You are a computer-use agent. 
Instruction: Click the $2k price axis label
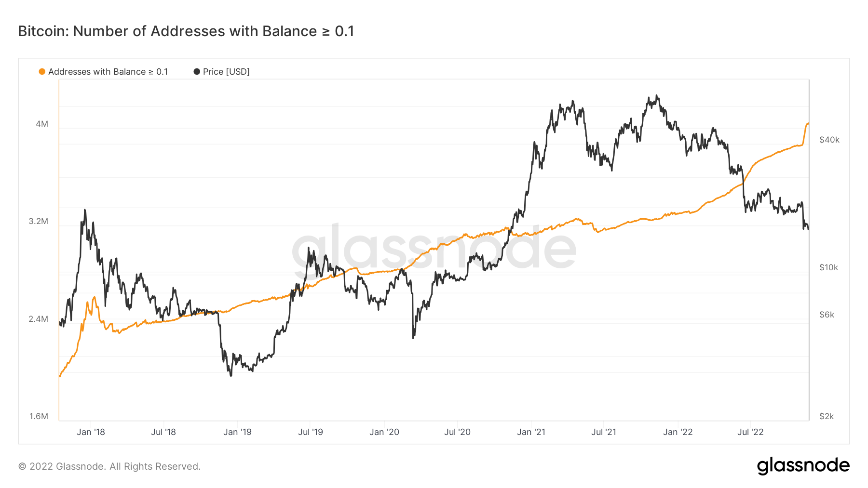(827, 416)
